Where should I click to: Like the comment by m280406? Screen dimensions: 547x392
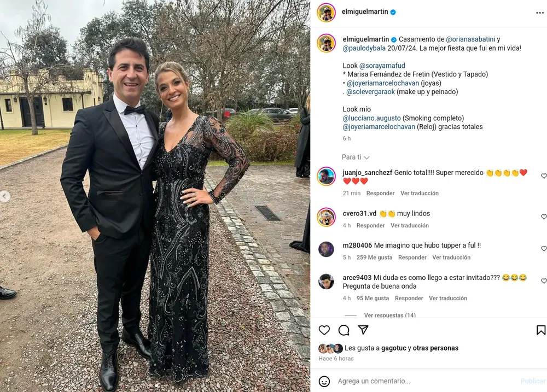544,249
